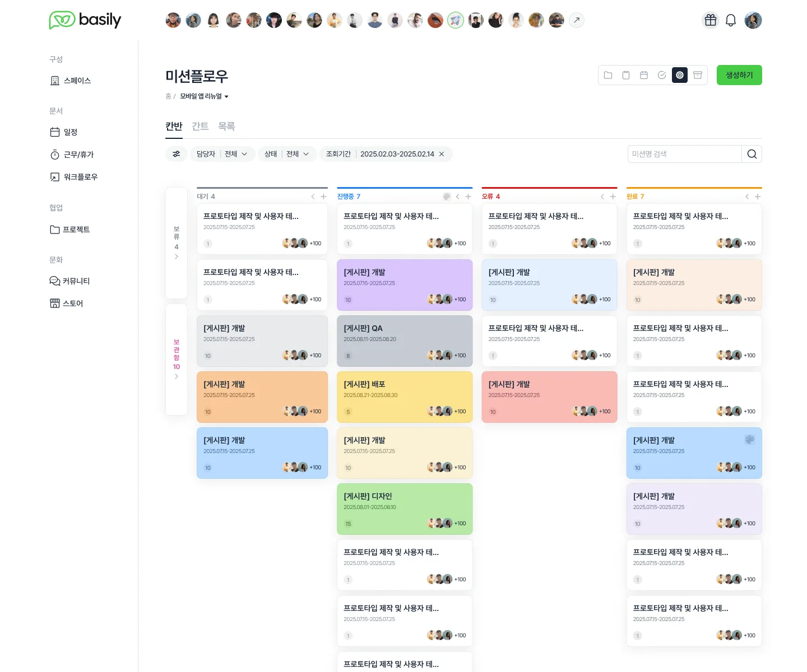Open the palette icon in 진행중 header

(447, 197)
